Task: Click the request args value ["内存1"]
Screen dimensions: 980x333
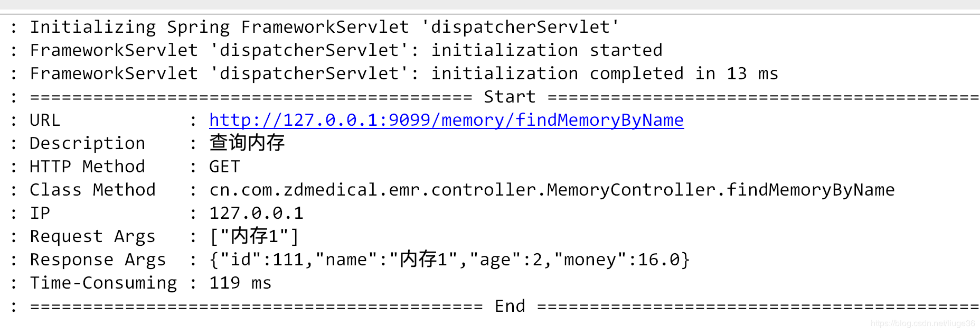Action: click(254, 236)
